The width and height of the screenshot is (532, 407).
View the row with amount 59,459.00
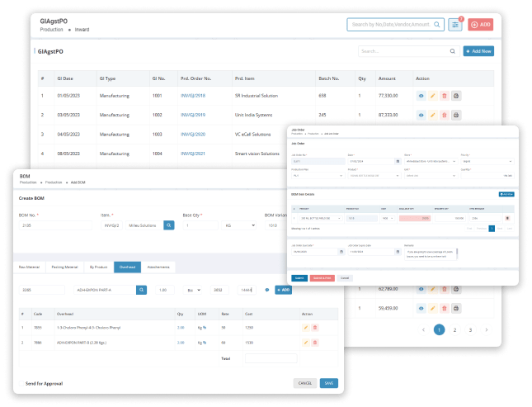421,309
